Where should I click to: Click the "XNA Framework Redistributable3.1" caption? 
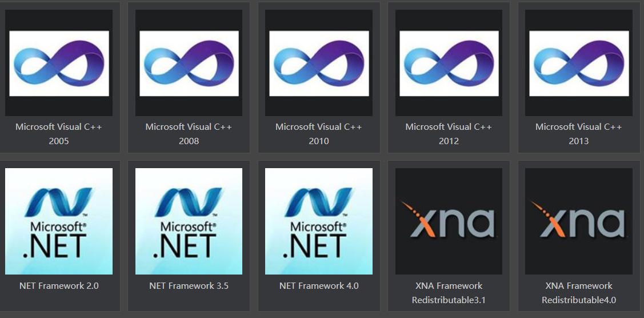[449, 293]
